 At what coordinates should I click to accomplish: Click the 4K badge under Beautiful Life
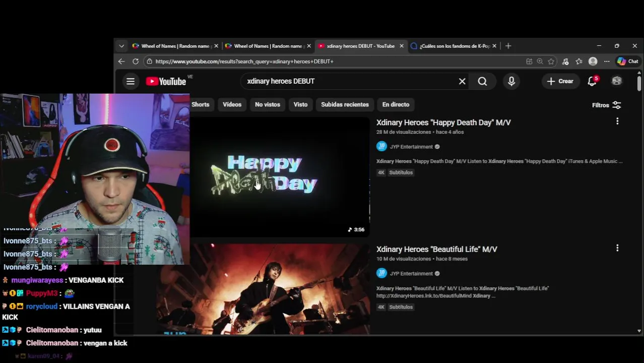coord(381,307)
